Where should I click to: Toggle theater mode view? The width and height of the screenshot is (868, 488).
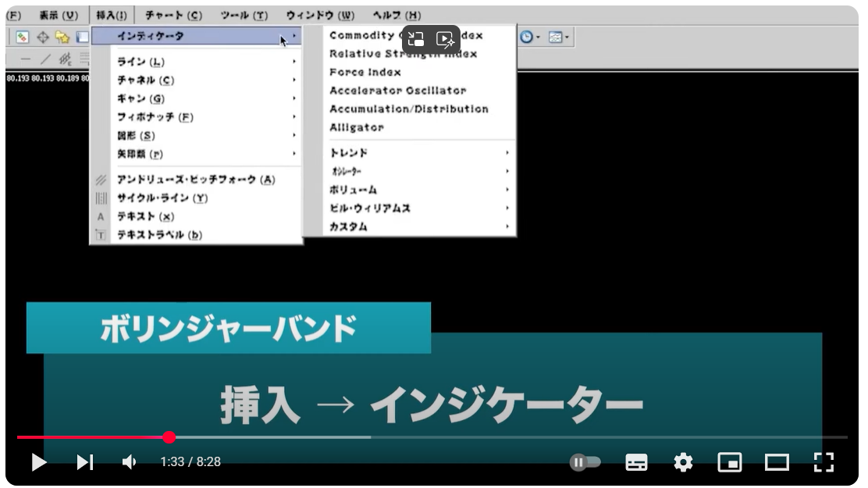coord(777,462)
